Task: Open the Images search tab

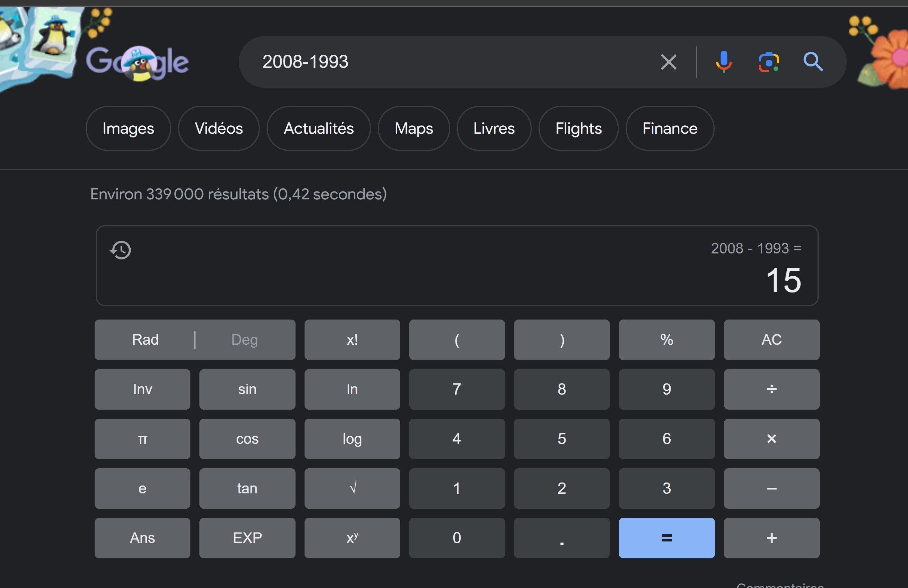Action: (x=128, y=128)
